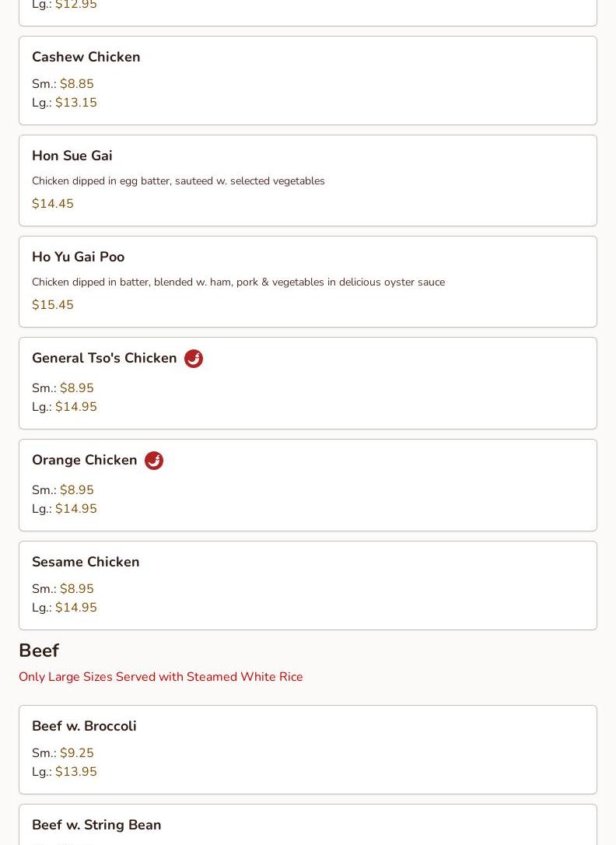Screen dimensions: 616x845
Task: Click the steamed white rice note
Action: click(161, 677)
